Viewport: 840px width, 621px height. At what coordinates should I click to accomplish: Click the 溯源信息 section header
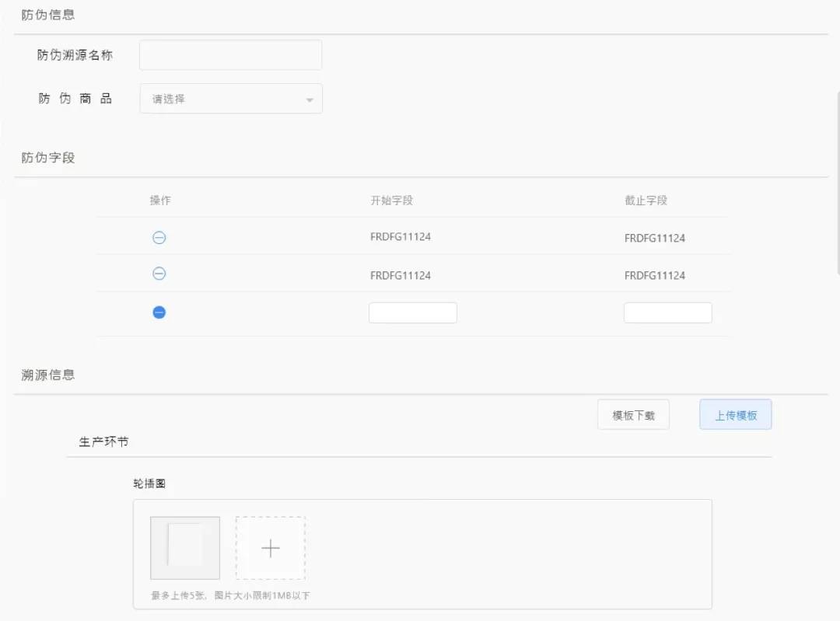click(x=48, y=375)
